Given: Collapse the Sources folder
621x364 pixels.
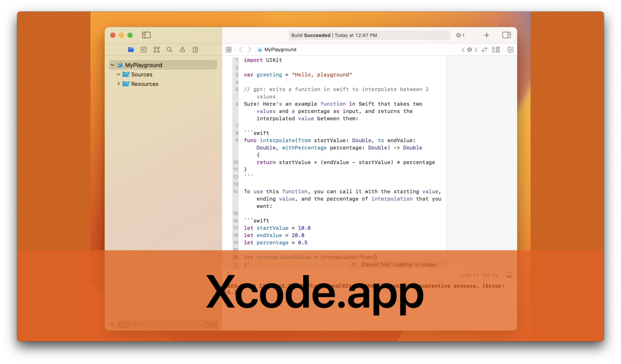Looking at the screenshot, I should [x=118, y=74].
